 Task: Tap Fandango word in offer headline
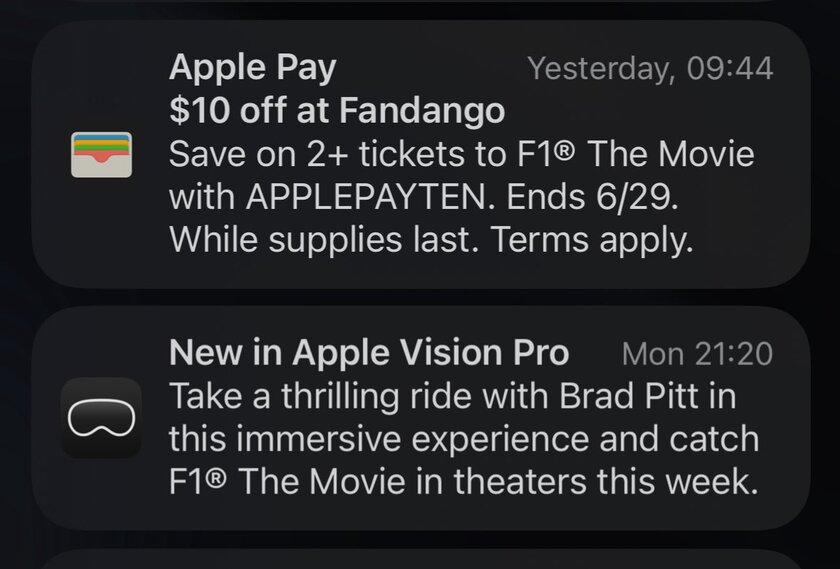coord(422,110)
